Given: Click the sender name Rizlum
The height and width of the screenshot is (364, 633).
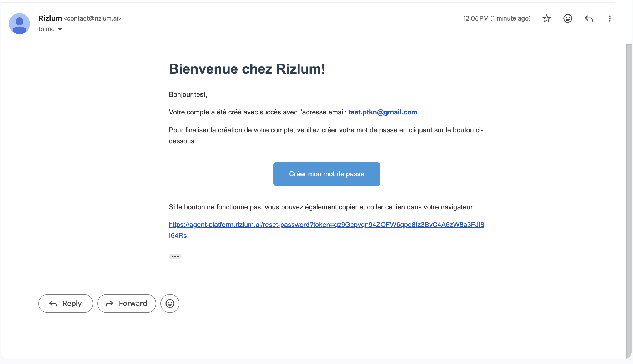Looking at the screenshot, I should coord(50,18).
